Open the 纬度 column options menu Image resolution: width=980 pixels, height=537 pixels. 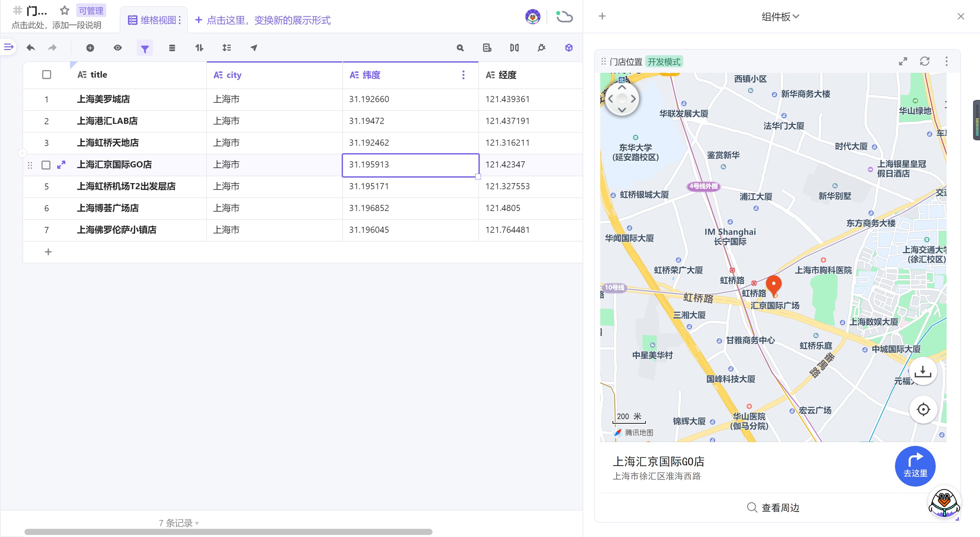click(x=463, y=75)
